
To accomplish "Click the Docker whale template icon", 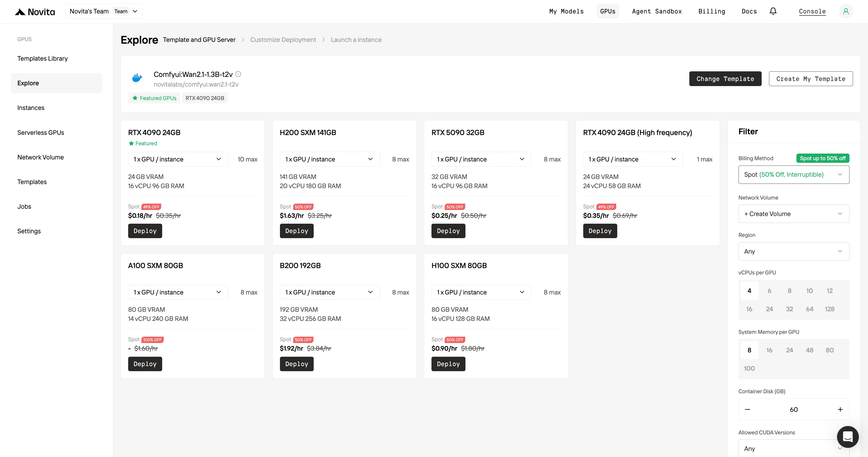I will [137, 78].
